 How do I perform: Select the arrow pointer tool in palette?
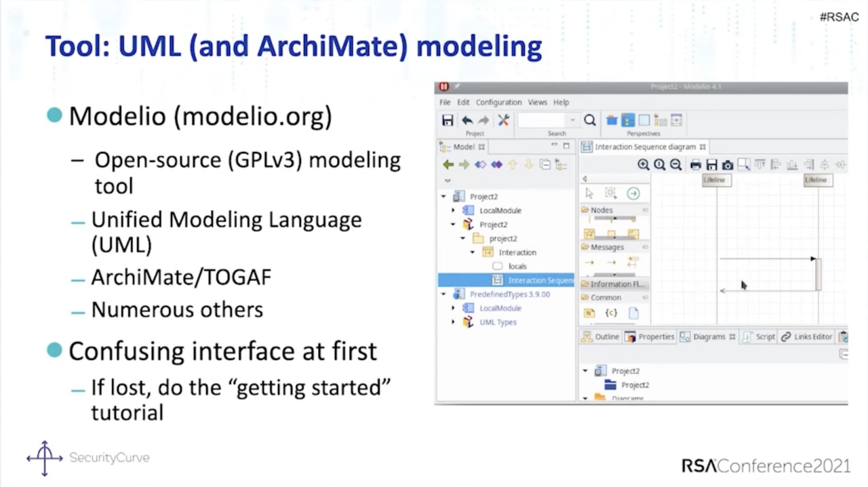(x=589, y=194)
